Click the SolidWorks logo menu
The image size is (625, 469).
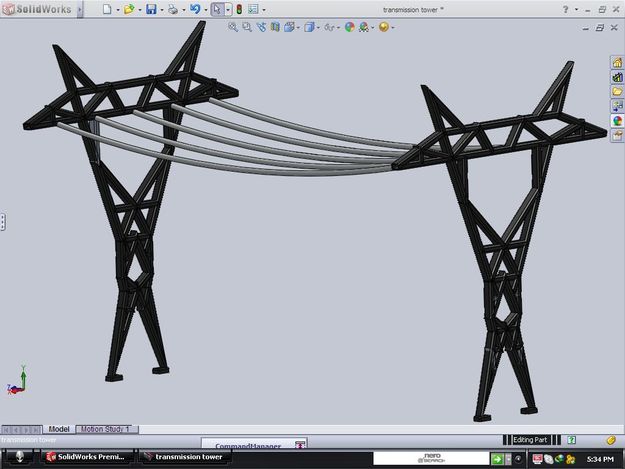click(37, 9)
